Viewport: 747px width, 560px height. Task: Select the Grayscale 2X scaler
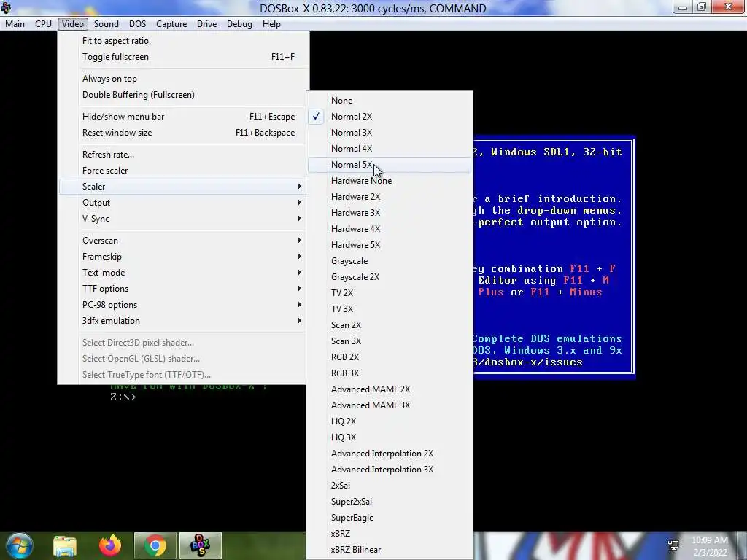tap(390, 277)
